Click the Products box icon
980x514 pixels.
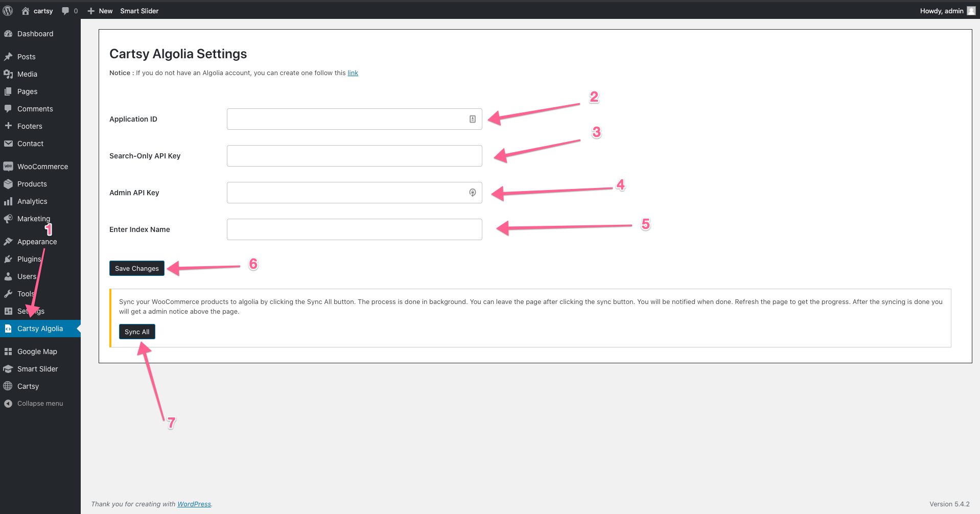tap(8, 184)
